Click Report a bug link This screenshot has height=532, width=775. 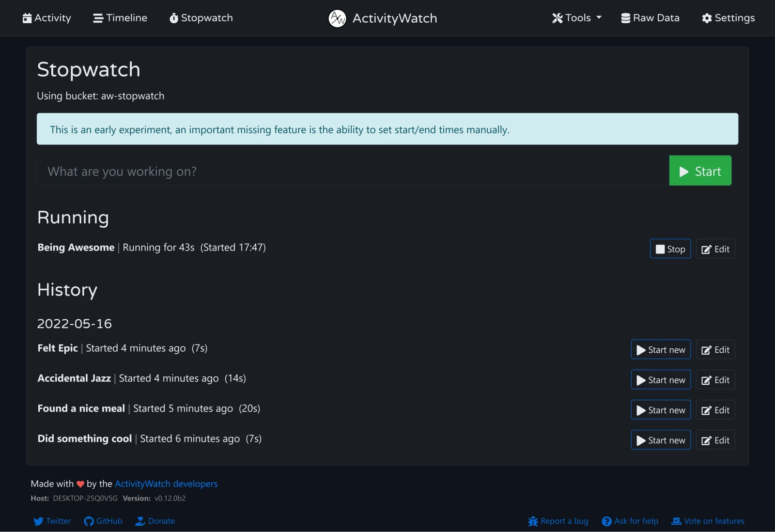point(558,521)
